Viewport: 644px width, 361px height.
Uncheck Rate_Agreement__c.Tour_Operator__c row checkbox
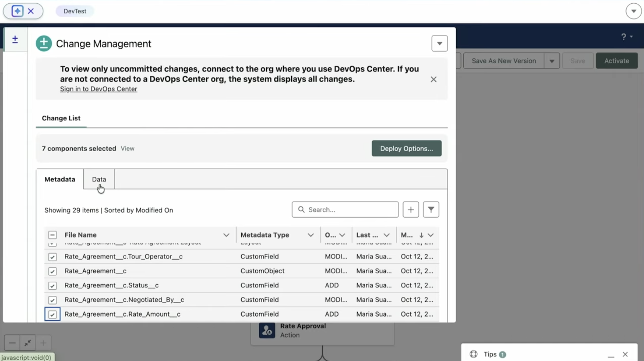pos(53,257)
